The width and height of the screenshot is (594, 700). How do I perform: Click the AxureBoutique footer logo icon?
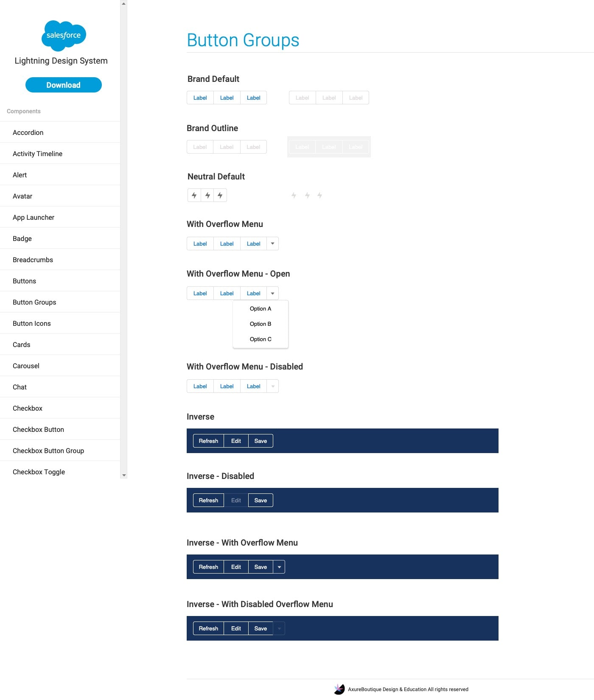tap(339, 689)
